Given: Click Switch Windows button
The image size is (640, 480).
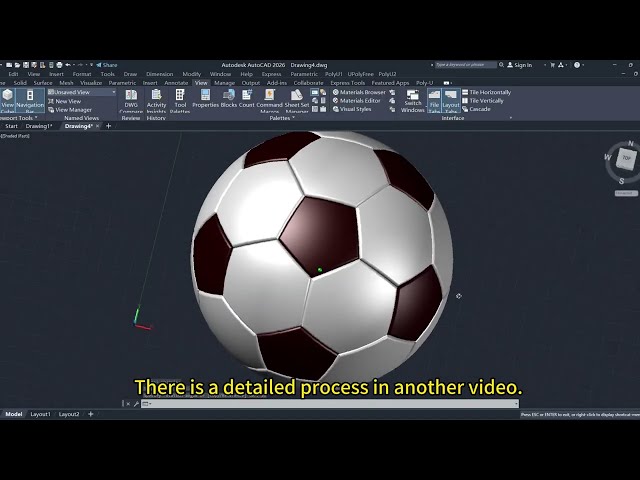Looking at the screenshot, I should [x=413, y=101].
